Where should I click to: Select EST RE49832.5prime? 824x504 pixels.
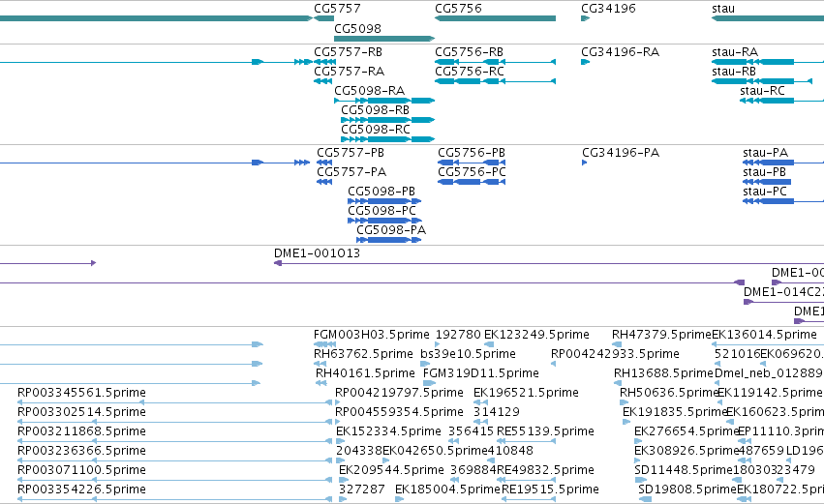(545, 470)
